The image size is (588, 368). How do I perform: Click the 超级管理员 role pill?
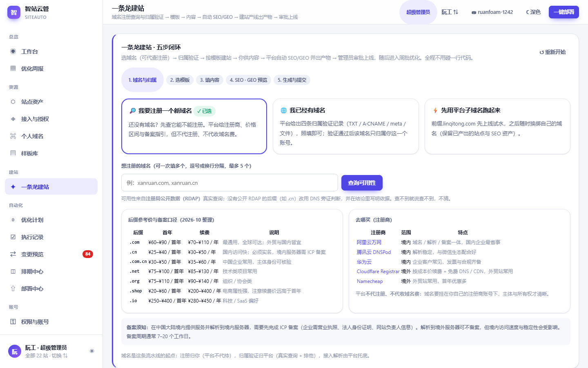(418, 12)
